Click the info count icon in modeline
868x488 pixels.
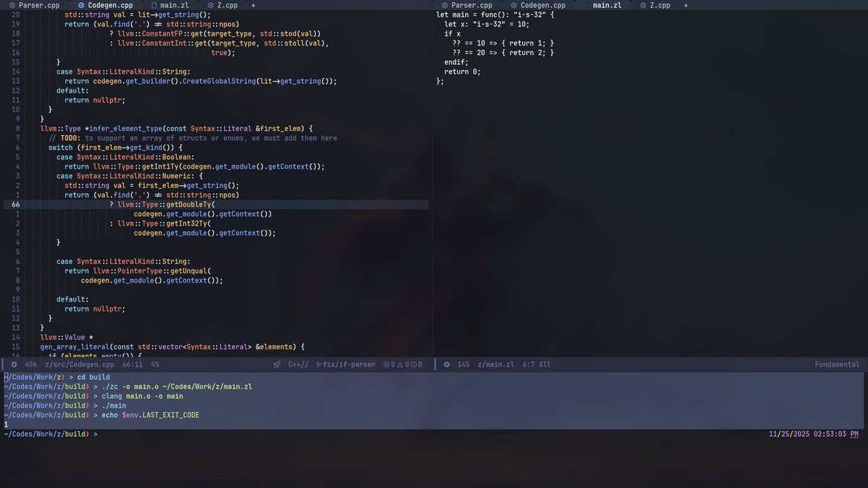(413, 364)
